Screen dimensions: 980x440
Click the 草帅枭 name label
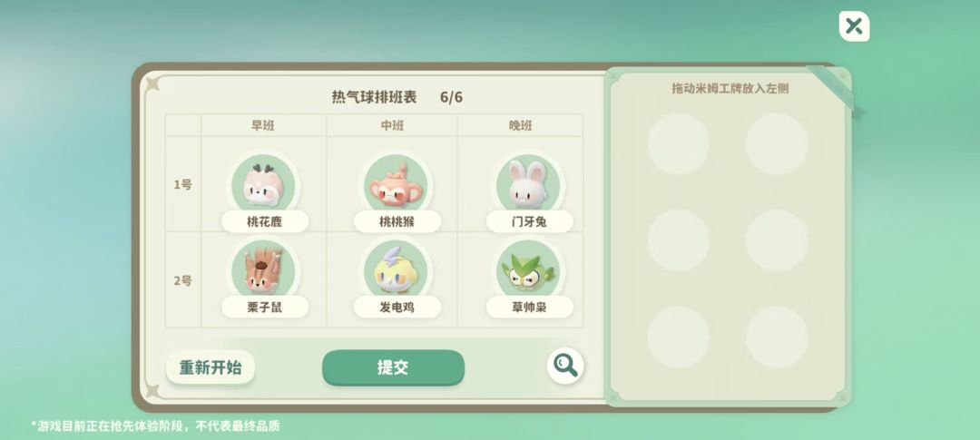pyautogui.click(x=529, y=307)
